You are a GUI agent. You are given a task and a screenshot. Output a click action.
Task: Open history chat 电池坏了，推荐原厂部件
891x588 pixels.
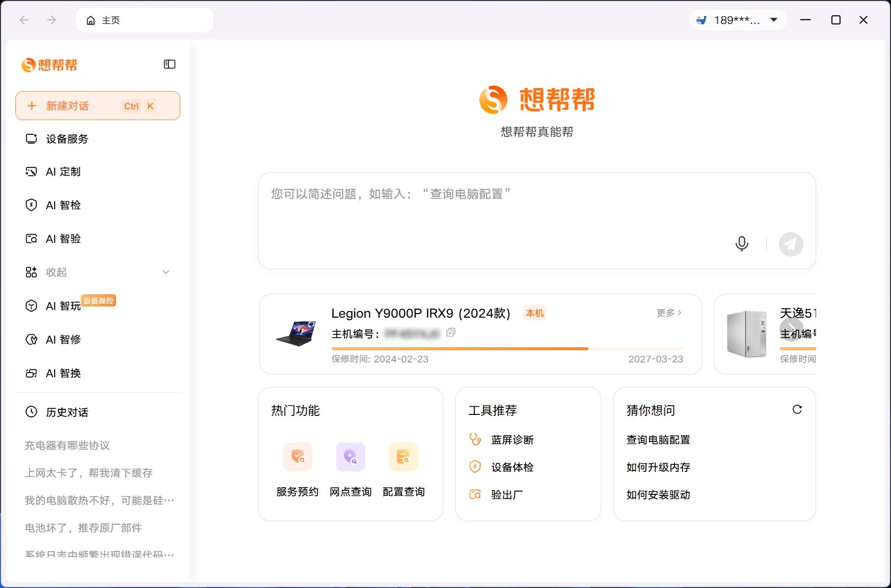point(84,528)
